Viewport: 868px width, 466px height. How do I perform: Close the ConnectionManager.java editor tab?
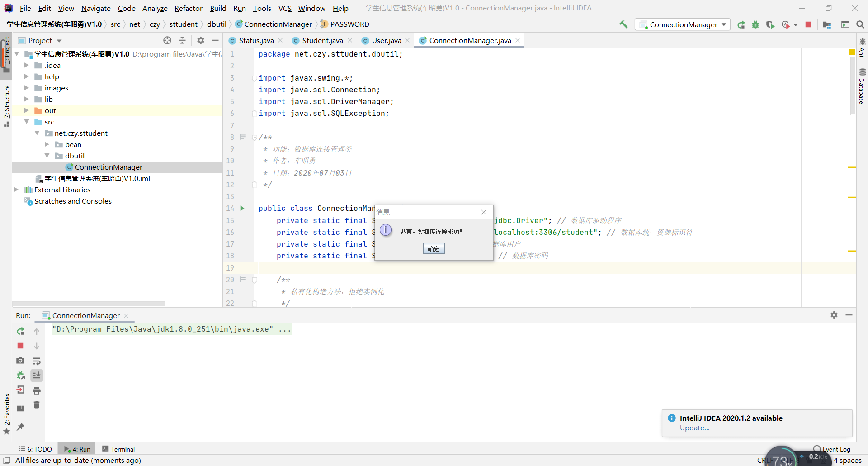pos(518,40)
